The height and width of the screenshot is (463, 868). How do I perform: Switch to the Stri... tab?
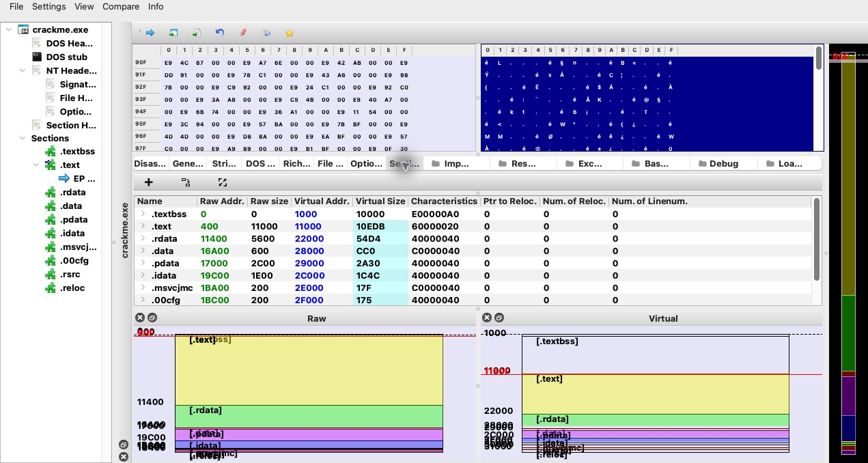click(224, 163)
